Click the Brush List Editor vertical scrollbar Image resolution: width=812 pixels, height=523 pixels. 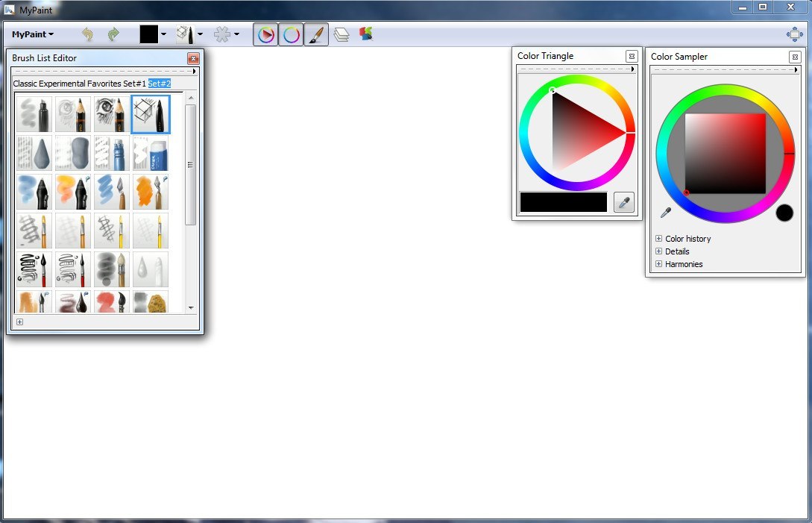click(x=191, y=164)
